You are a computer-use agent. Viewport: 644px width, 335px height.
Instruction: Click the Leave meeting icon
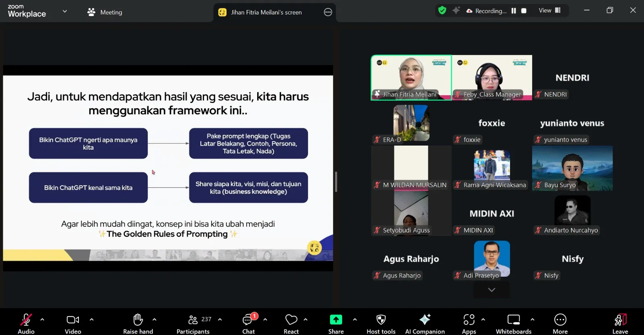(x=620, y=320)
